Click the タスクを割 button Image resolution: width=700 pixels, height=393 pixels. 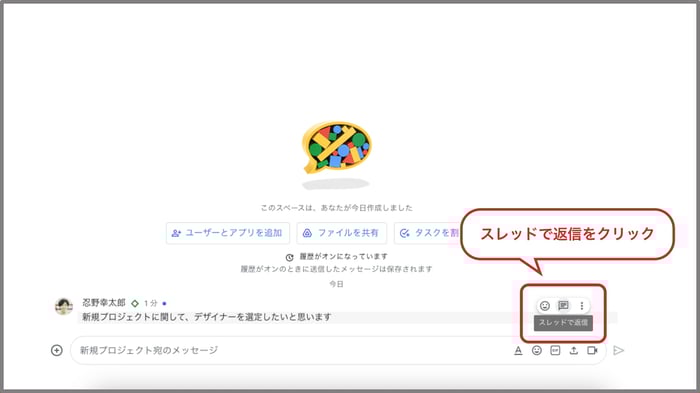pos(427,233)
